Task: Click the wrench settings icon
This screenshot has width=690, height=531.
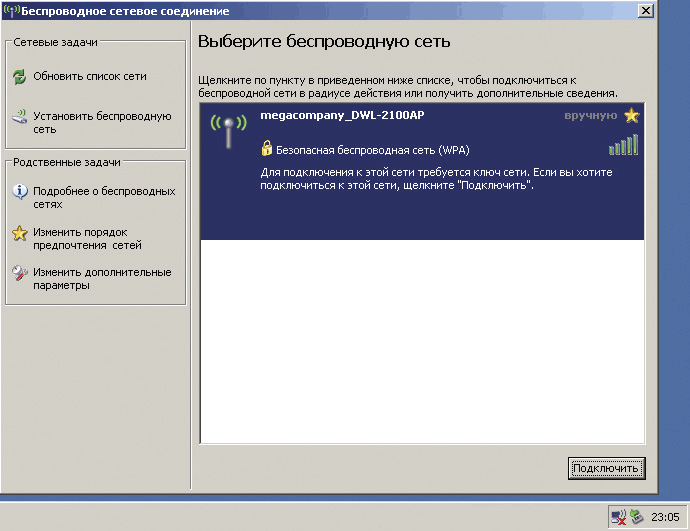Action: tap(19, 273)
